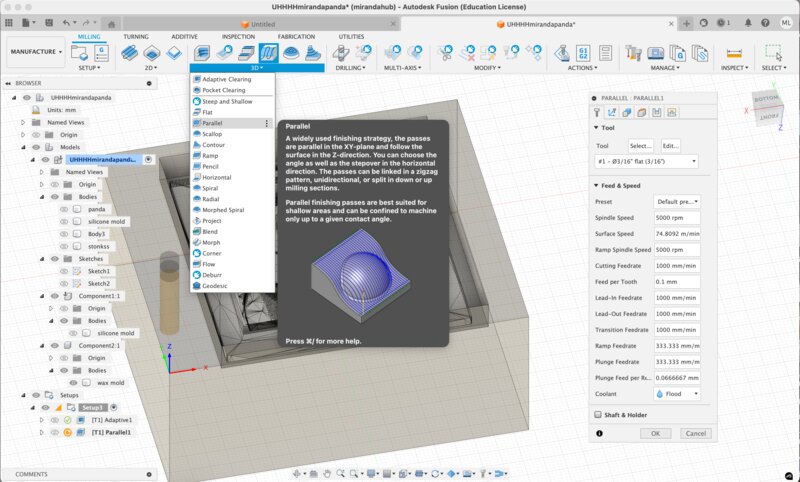Open the Coolant dropdown set to Flood
This screenshot has height=482, width=800.
coord(677,393)
